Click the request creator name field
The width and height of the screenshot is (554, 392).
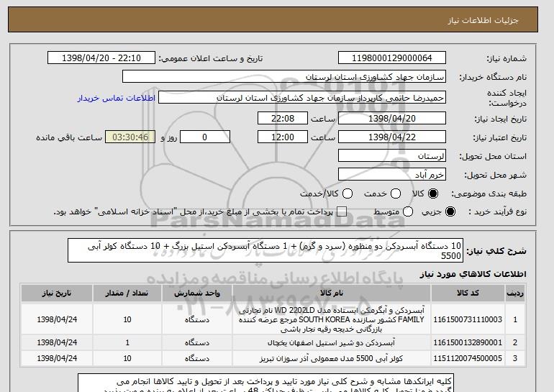pyautogui.click(x=302, y=98)
